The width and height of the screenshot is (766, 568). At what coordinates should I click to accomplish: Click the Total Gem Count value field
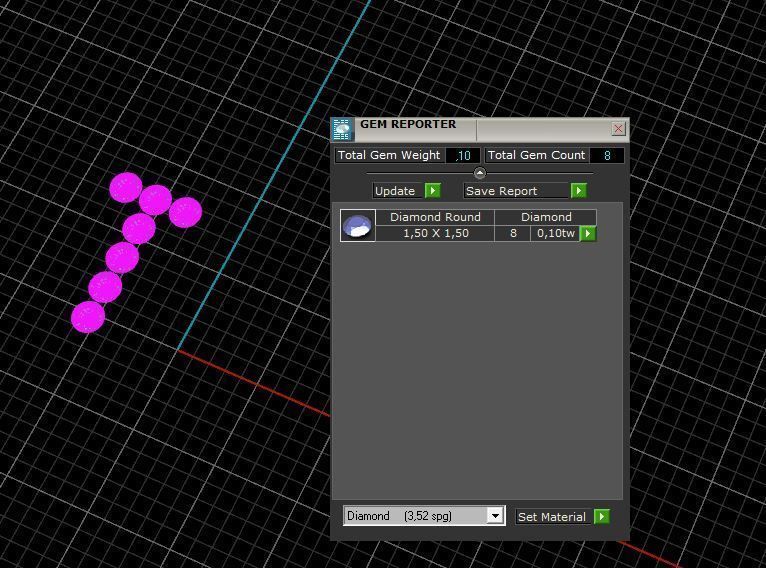(x=607, y=156)
